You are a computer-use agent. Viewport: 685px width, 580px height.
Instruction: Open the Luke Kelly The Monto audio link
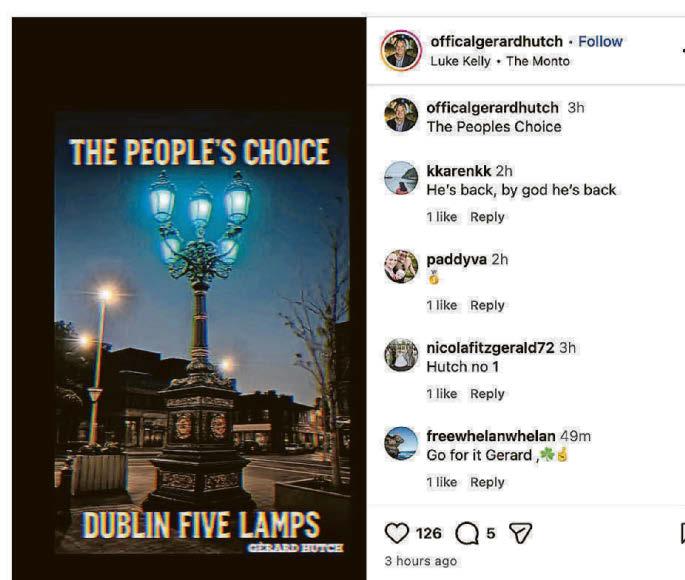[x=500, y=61]
